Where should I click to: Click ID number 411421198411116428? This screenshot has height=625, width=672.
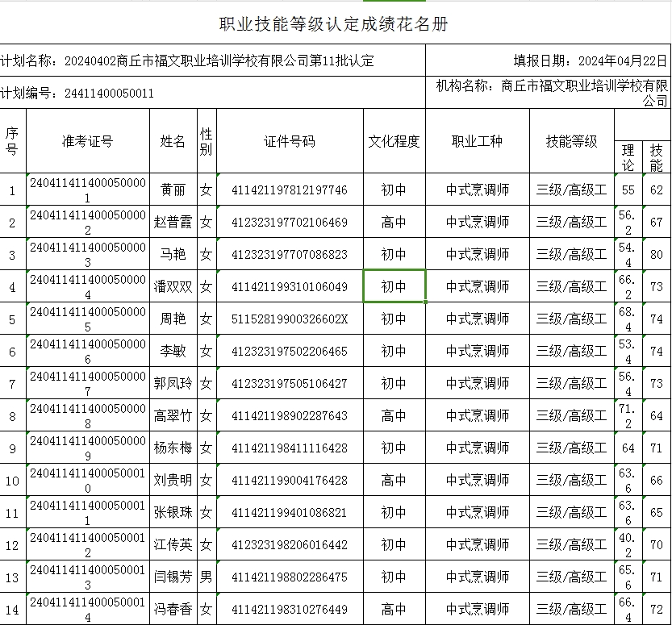click(x=290, y=448)
